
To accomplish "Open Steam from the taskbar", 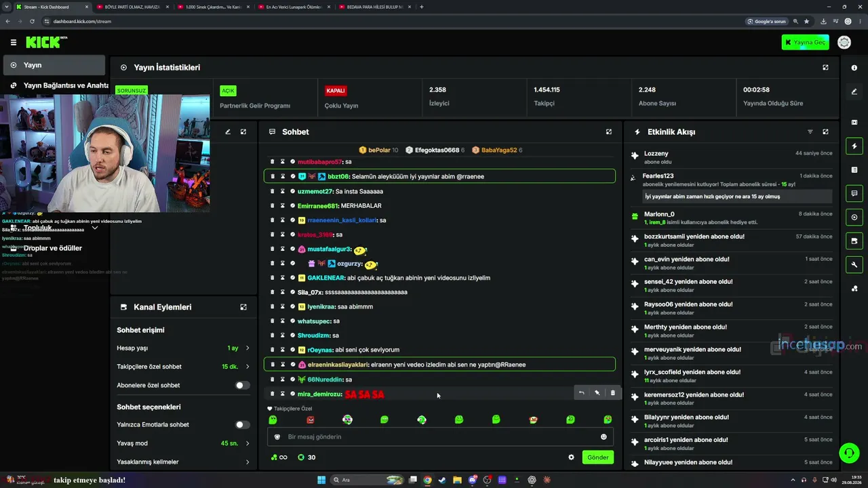I will [443, 480].
